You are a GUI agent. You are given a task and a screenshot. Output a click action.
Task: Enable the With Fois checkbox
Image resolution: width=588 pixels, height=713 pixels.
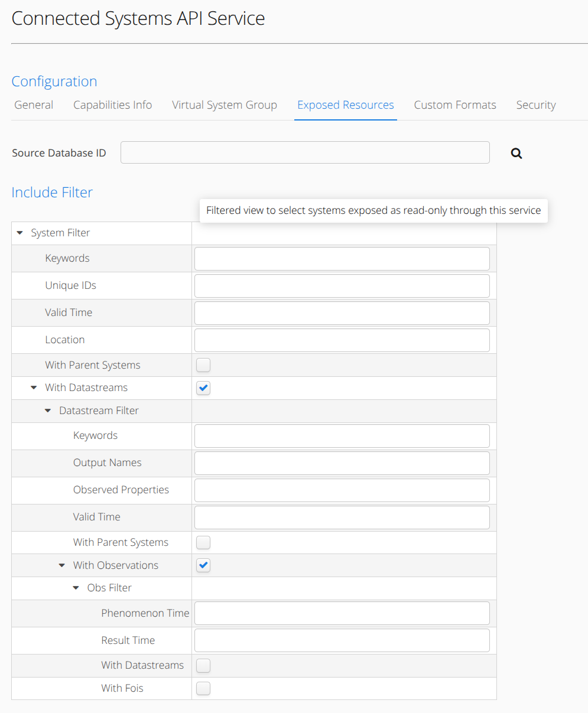point(203,688)
